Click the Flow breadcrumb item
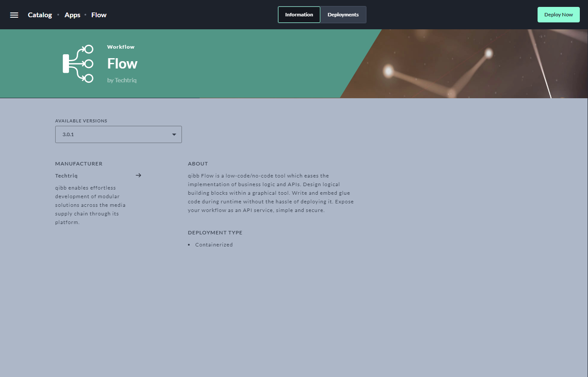Viewport: 588px width, 377px height. 99,15
